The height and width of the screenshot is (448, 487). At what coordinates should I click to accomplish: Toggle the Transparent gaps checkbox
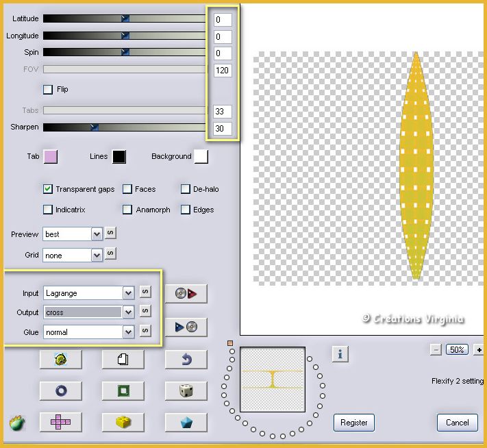point(48,189)
